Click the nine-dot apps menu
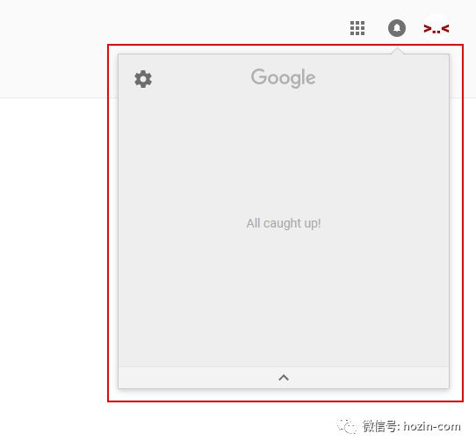Image resolution: width=476 pixels, height=448 pixels. (357, 28)
